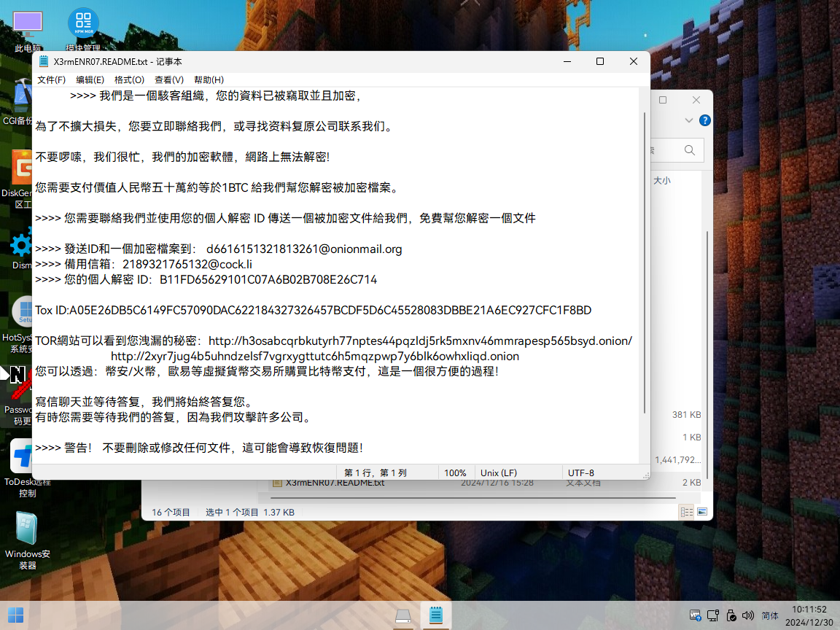
Task: Click the Unix (LF) status bar entry
Action: (499, 473)
